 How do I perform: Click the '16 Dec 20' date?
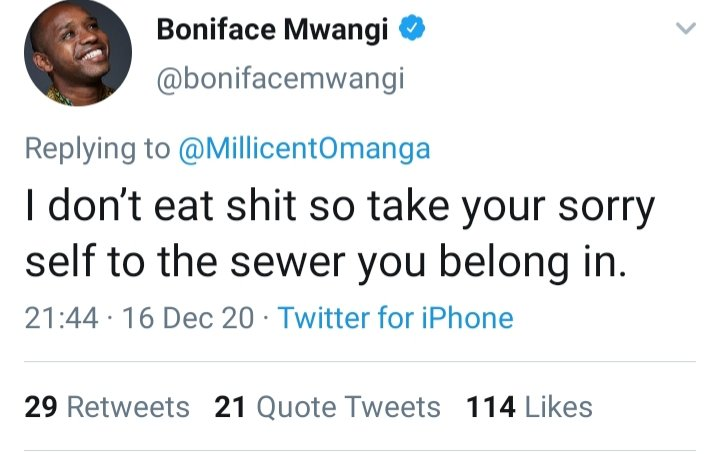[x=188, y=318]
